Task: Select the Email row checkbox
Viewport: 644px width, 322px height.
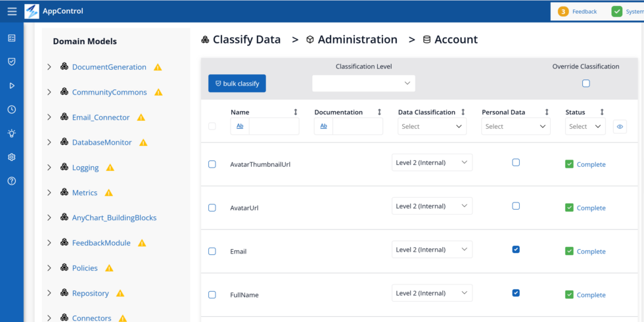Action: coord(212,251)
